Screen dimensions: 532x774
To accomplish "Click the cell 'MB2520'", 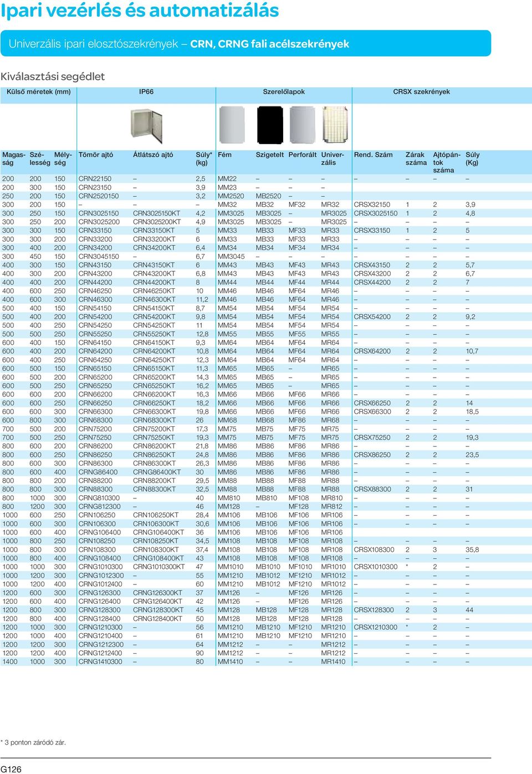I will (x=268, y=196).
